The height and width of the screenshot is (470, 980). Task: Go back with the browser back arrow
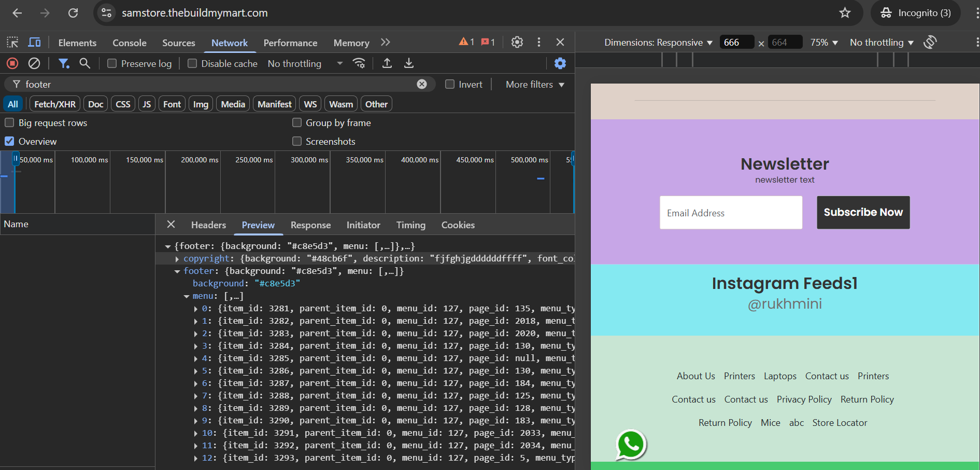click(17, 13)
